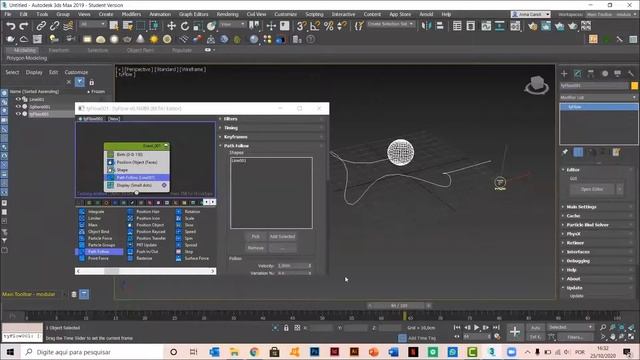Click the time slider frame handle

tap(399, 305)
